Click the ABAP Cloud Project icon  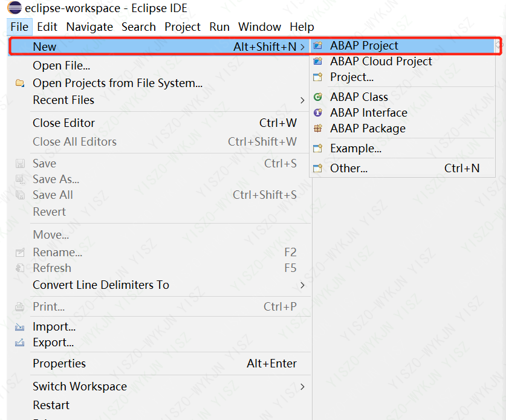coord(317,61)
